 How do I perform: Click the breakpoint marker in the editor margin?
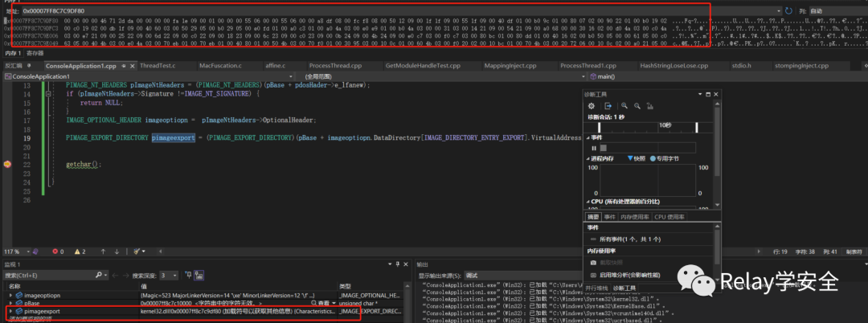tap(7, 164)
